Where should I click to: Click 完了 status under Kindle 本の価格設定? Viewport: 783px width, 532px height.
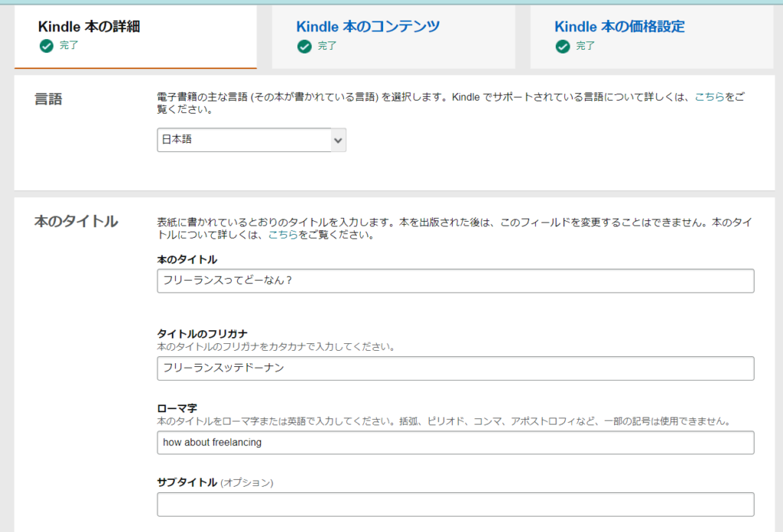coord(585,46)
